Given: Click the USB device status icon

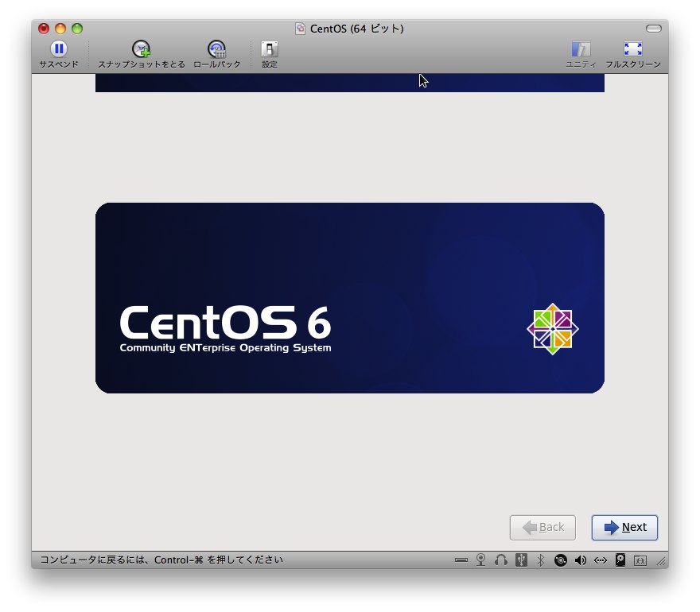Looking at the screenshot, I should click(521, 560).
